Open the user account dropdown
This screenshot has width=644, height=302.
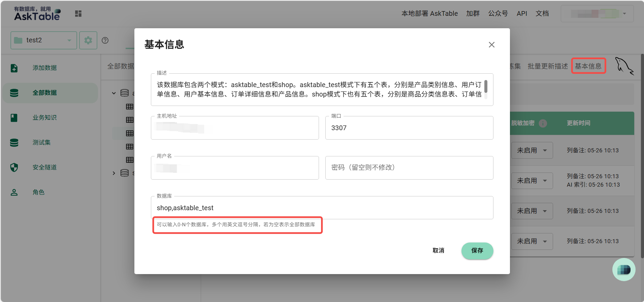click(597, 14)
